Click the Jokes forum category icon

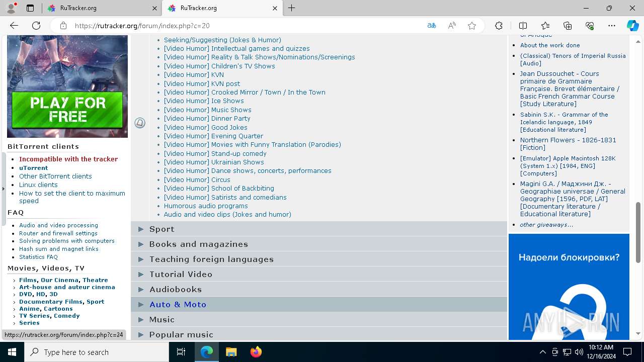[140, 123]
